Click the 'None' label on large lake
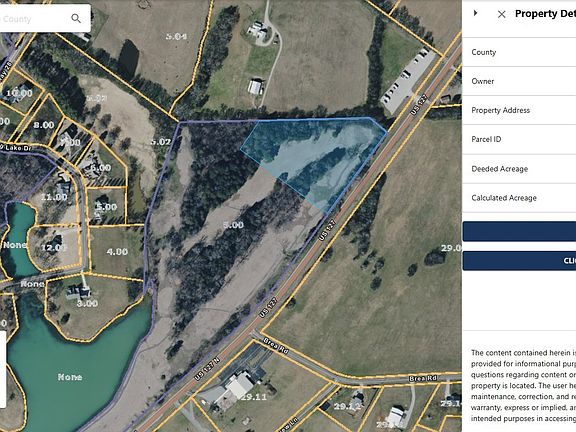The width and height of the screenshot is (576, 432). pyautogui.click(x=70, y=377)
